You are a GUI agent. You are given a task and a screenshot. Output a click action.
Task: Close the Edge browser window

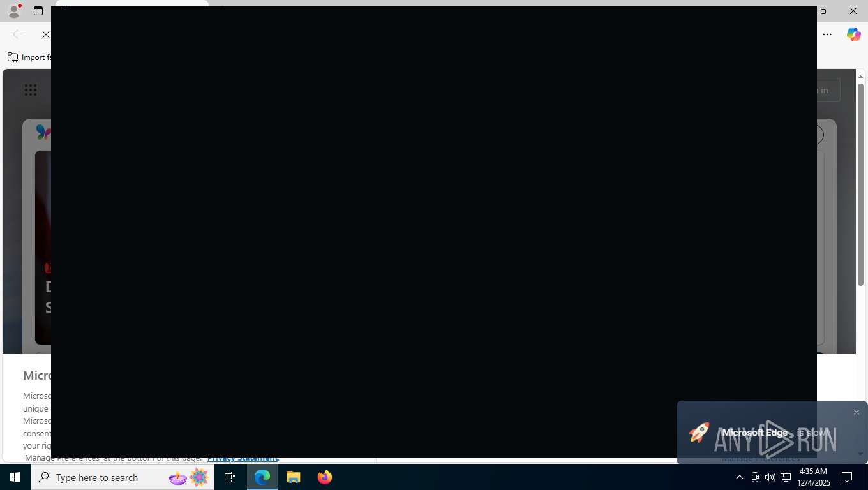point(853,11)
